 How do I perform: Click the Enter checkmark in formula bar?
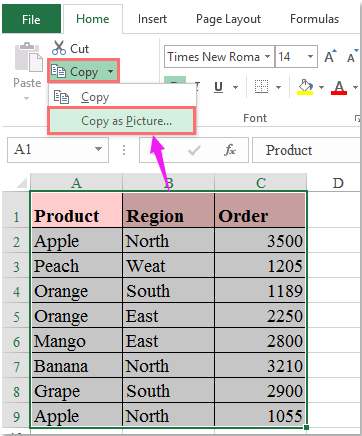pyautogui.click(x=194, y=151)
